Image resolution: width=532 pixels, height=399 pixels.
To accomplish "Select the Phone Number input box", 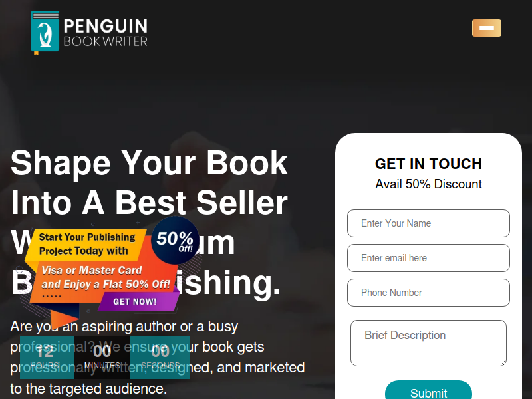I will [x=428, y=293].
